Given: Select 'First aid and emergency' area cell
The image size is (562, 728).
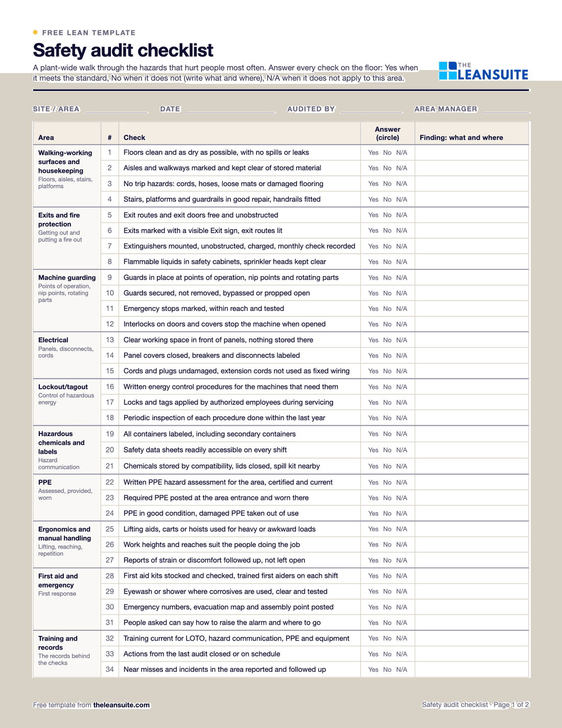Looking at the screenshot, I should [x=67, y=599].
